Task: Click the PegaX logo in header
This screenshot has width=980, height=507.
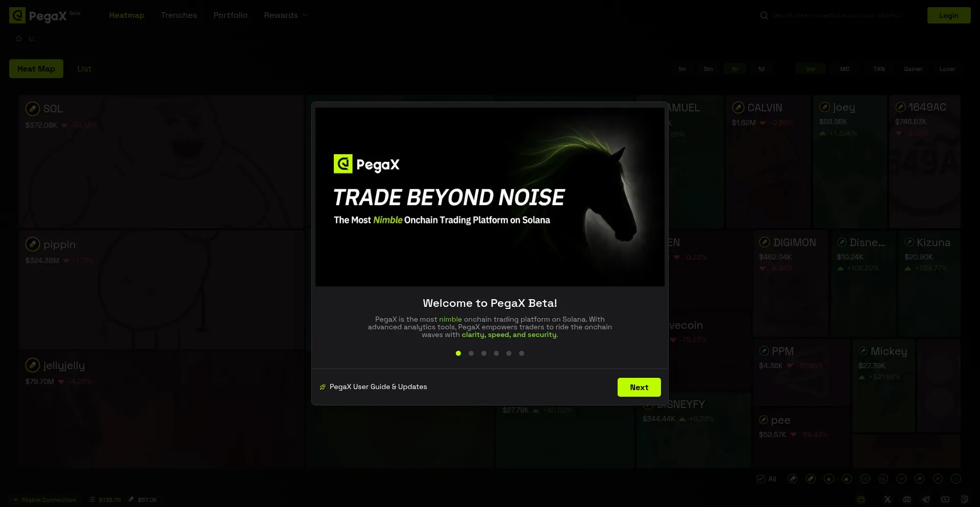Action: [x=38, y=16]
